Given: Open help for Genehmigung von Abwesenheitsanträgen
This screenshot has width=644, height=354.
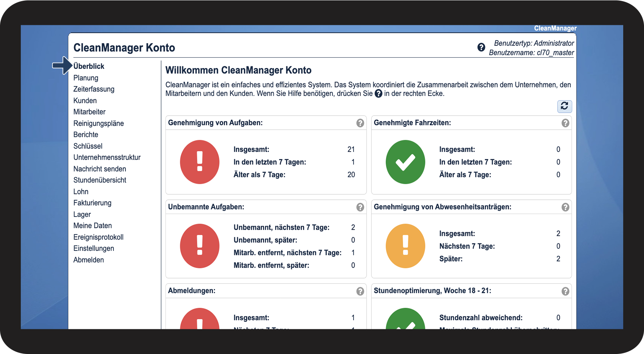Looking at the screenshot, I should (x=565, y=207).
